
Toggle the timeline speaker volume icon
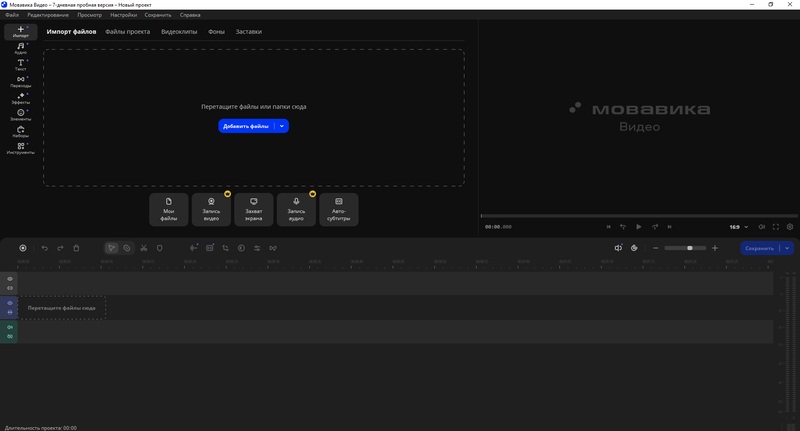pyautogui.click(x=618, y=248)
